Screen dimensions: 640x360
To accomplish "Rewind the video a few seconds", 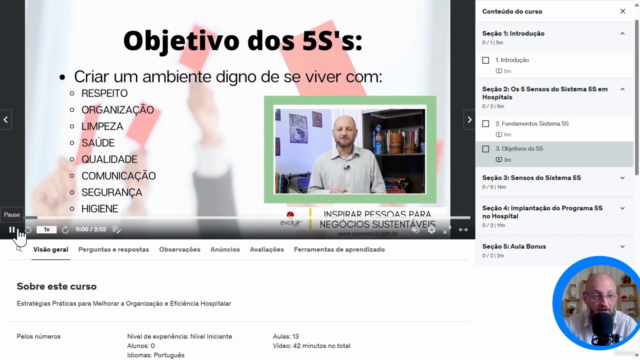I will click(28, 230).
